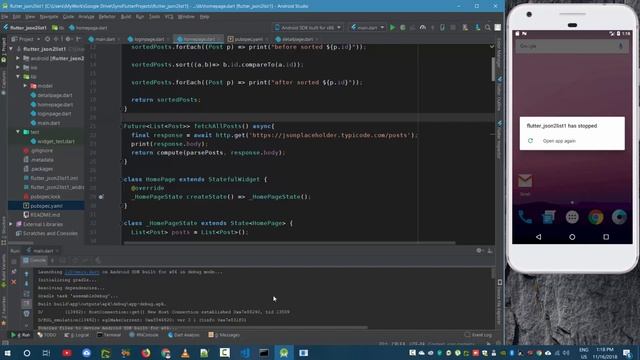The image size is (640, 360).
Task: Open the Visual Studio Code taskbar icon
Action: (x=245, y=353)
